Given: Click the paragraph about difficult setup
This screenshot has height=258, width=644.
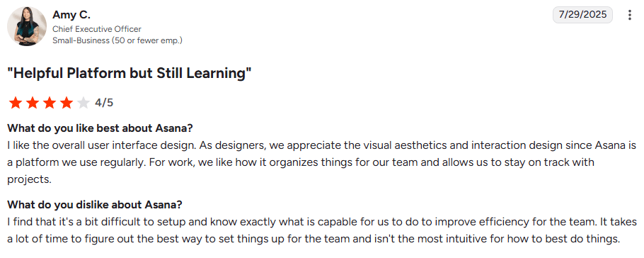Looking at the screenshot, I should [x=322, y=231].
